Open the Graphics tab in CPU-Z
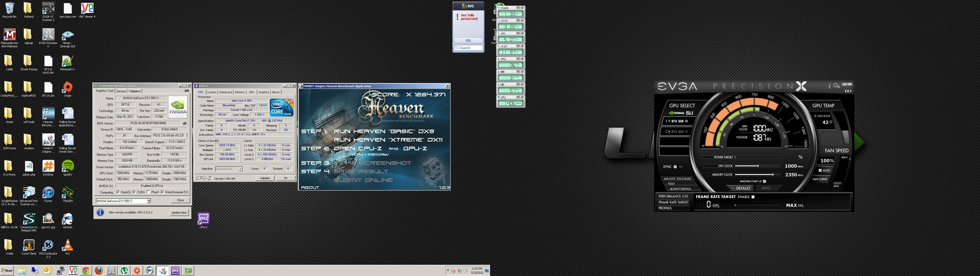The image size is (980, 276). (x=264, y=92)
